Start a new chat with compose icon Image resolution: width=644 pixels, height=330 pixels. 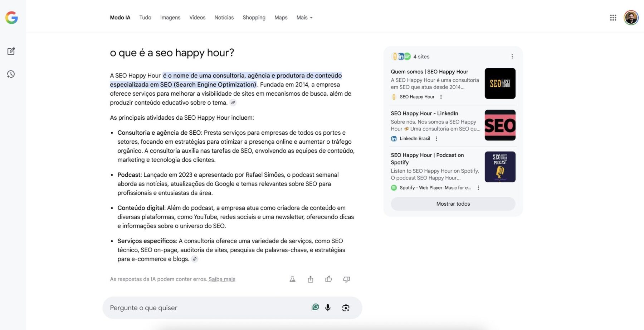pos(11,51)
